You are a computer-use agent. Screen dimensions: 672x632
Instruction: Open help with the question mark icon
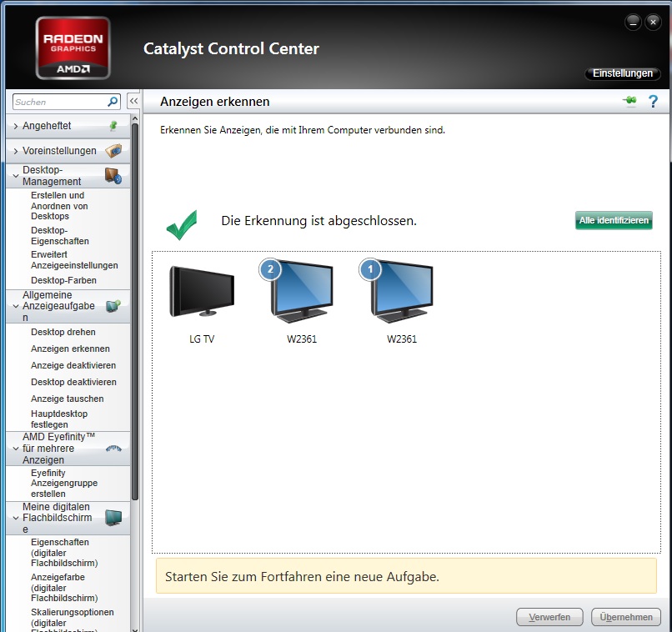(x=653, y=102)
